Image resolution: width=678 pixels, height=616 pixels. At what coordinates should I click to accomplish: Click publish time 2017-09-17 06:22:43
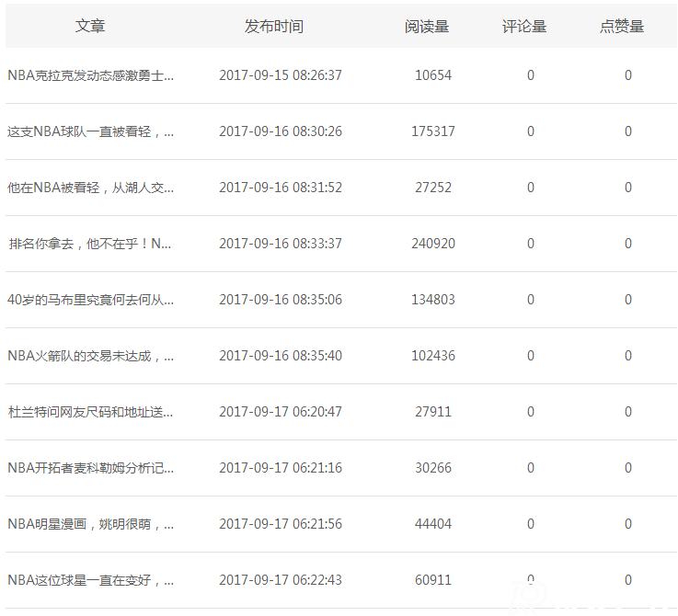pos(281,580)
